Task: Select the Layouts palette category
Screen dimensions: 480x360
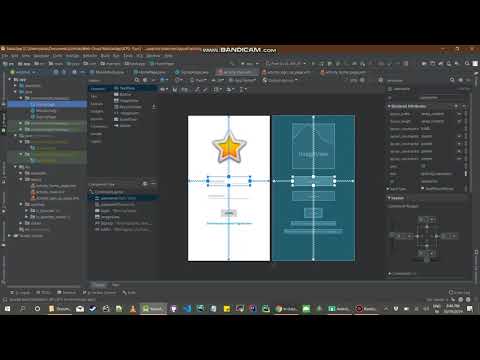Action: pyautogui.click(x=97, y=119)
